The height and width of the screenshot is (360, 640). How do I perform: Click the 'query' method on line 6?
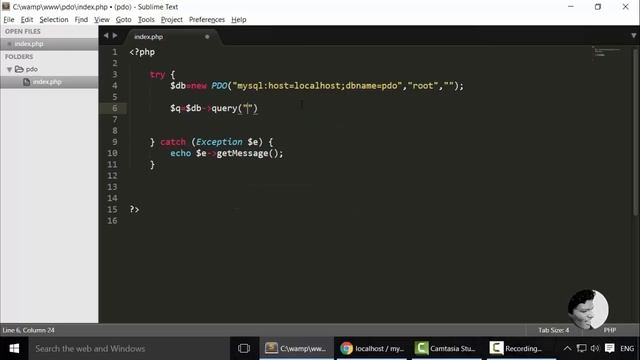click(224, 108)
